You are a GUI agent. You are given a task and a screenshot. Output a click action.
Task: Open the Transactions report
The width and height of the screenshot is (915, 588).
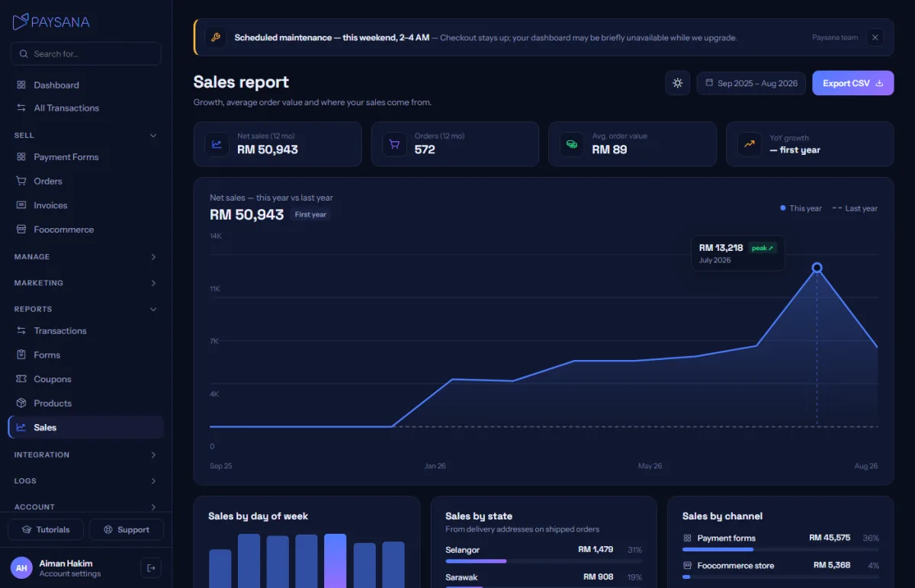[86, 330]
